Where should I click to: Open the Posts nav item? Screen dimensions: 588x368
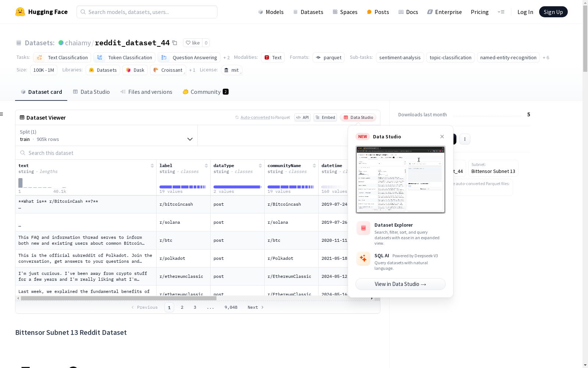[x=378, y=12]
